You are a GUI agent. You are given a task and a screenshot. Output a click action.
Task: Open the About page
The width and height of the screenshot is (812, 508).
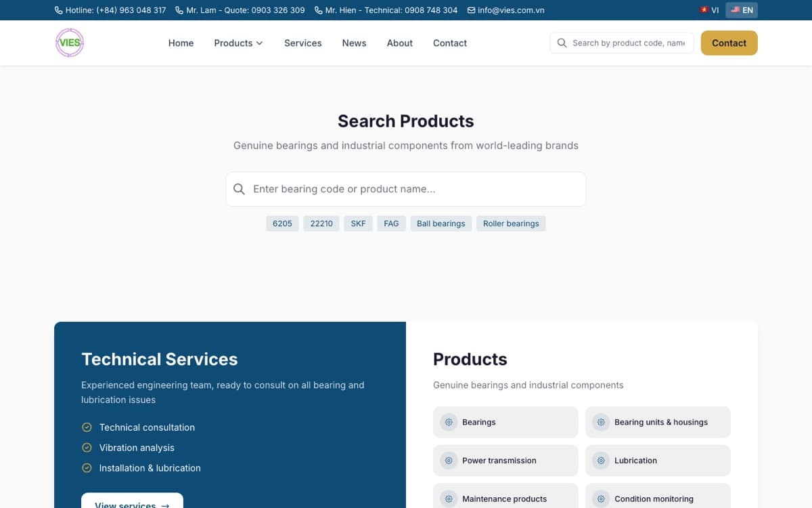tap(399, 43)
